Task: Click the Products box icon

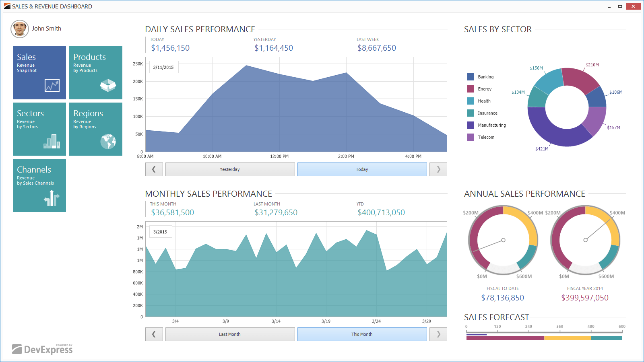Action: tap(108, 85)
